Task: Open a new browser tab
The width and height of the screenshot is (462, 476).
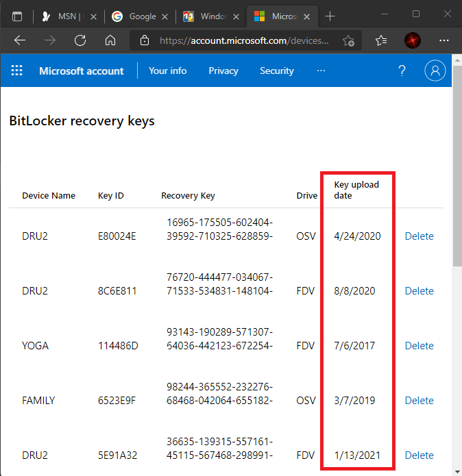Action: (x=330, y=16)
